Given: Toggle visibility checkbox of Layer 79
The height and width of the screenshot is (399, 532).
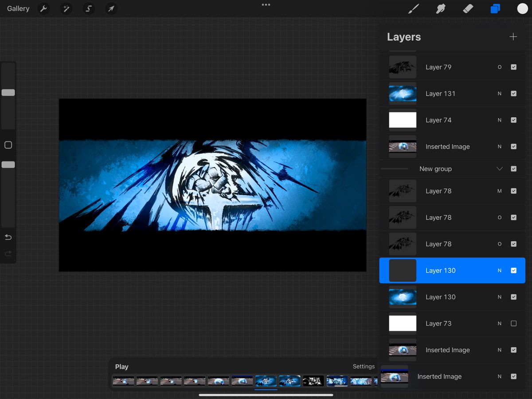Looking at the screenshot, I should pos(513,67).
